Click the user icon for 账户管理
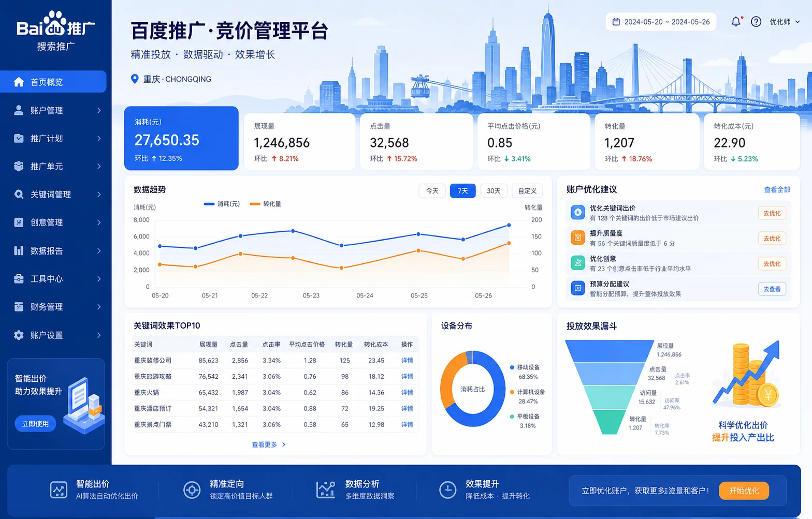This screenshot has height=519, width=812. click(19, 110)
